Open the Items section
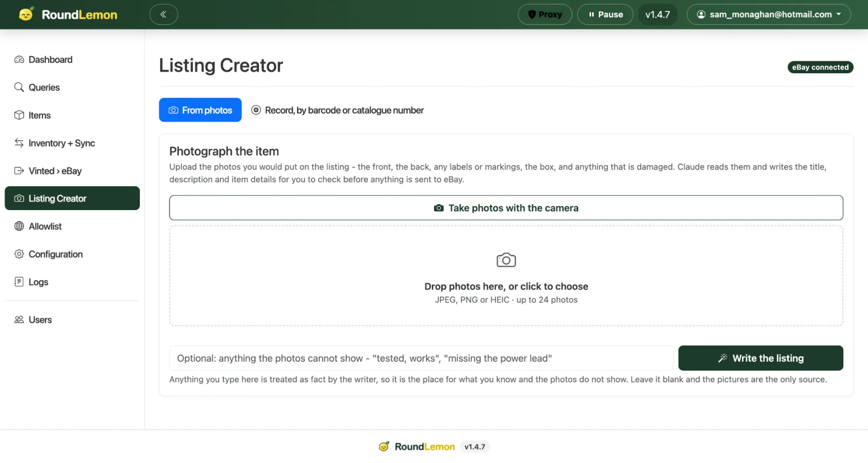The width and height of the screenshot is (868, 463). point(72,115)
